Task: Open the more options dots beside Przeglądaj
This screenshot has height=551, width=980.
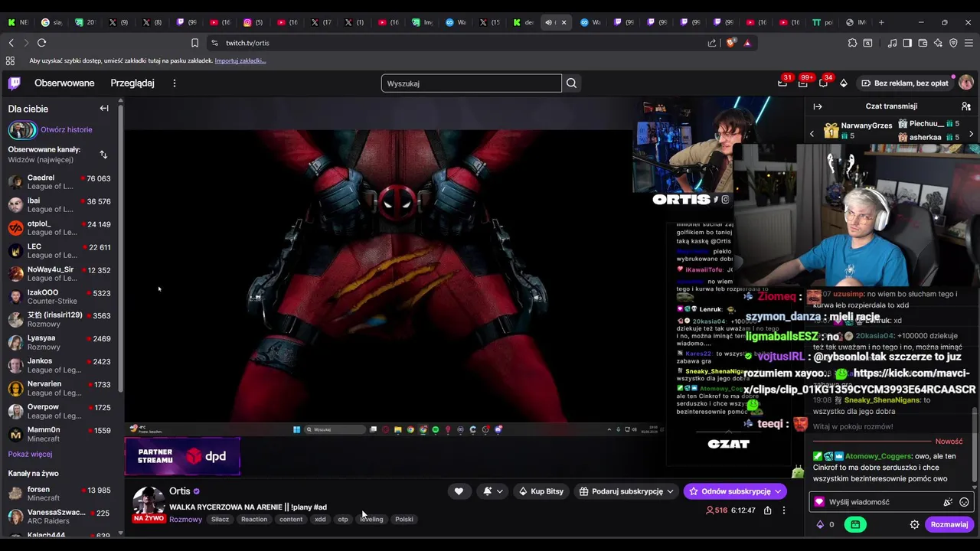Action: 175,83
